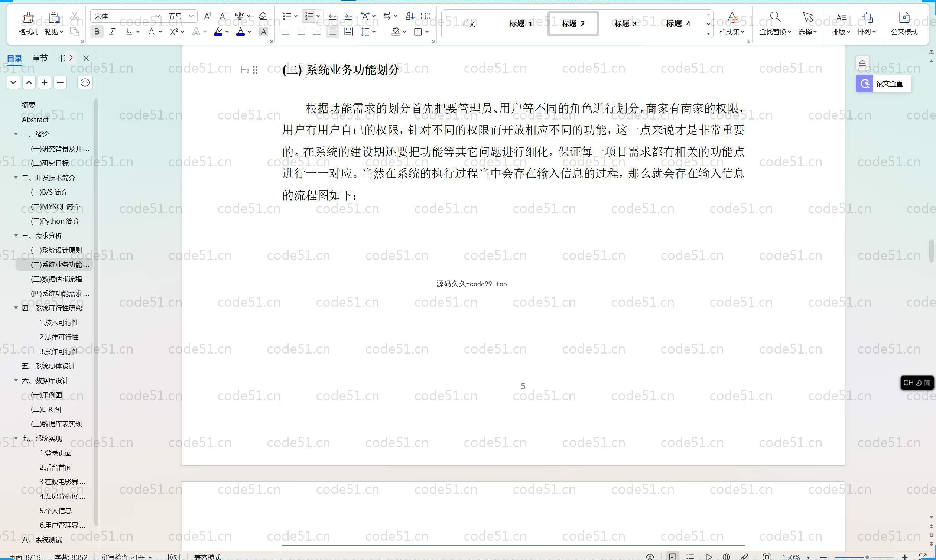936x560 pixels.
Task: Insert bullet list
Action: (x=287, y=16)
